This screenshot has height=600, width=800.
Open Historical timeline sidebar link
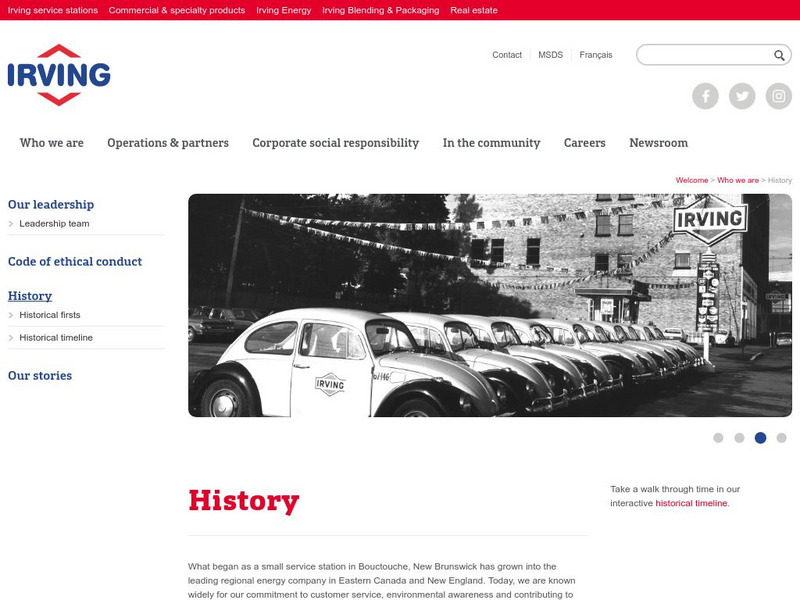pyautogui.click(x=56, y=338)
